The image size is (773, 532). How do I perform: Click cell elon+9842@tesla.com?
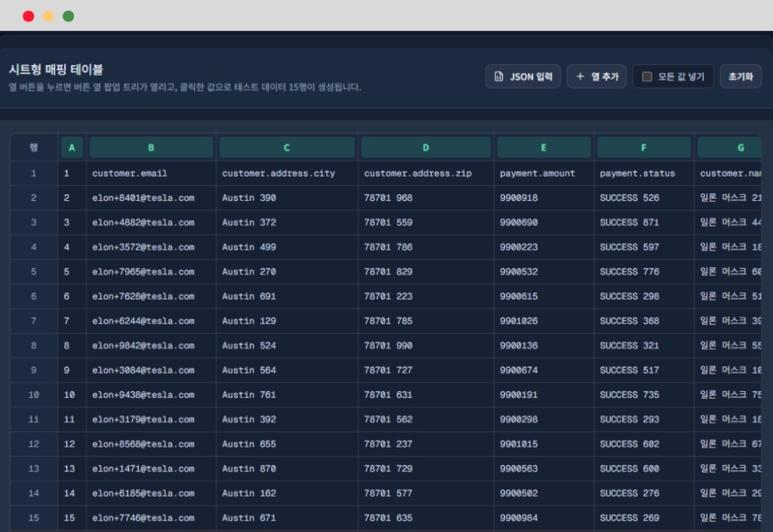[151, 346]
